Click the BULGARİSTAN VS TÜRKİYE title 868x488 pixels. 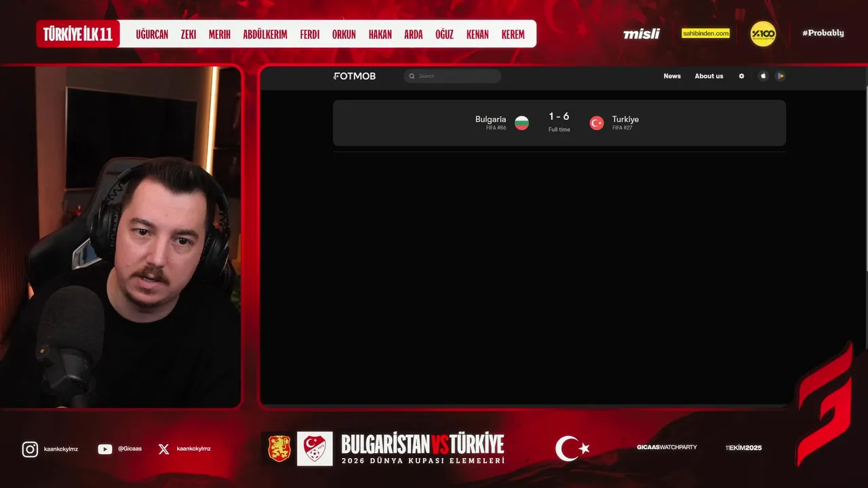pyautogui.click(x=422, y=445)
